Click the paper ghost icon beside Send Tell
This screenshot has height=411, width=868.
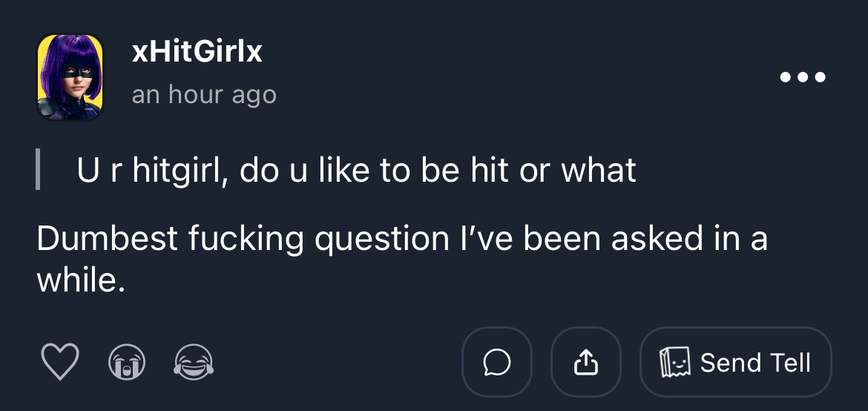tap(675, 362)
